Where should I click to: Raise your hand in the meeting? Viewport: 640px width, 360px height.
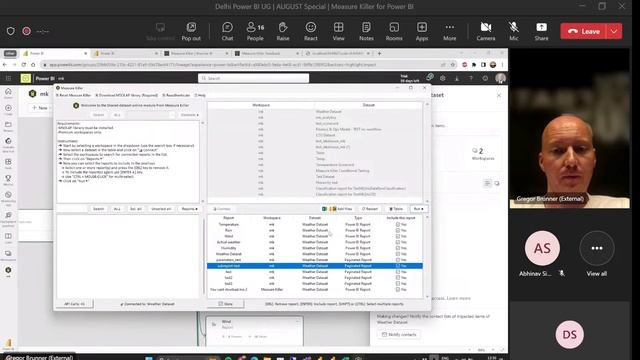283,31
